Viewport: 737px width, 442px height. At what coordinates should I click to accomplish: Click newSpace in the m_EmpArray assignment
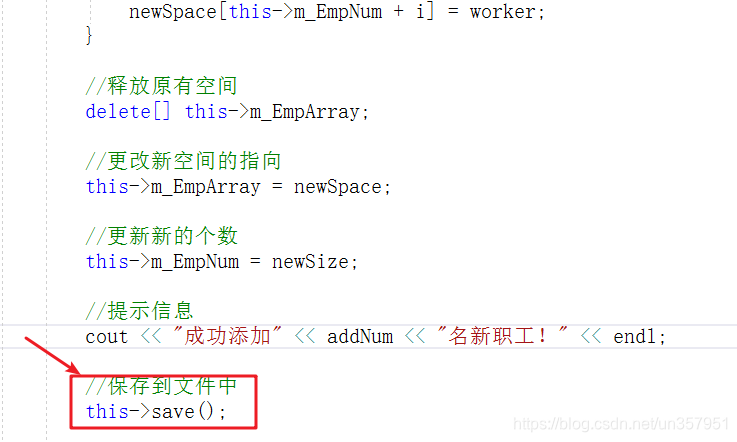(337, 187)
